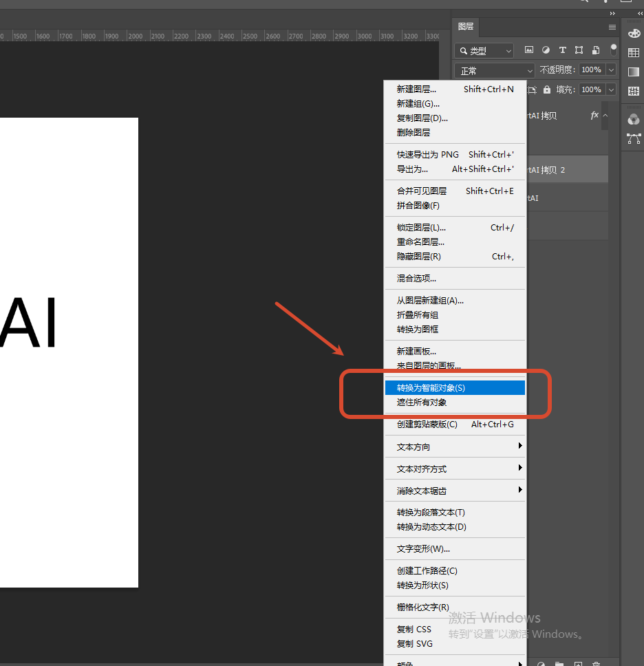Screen dimensions: 644x666
Task: Select the tAI layer
Action: pos(567,198)
